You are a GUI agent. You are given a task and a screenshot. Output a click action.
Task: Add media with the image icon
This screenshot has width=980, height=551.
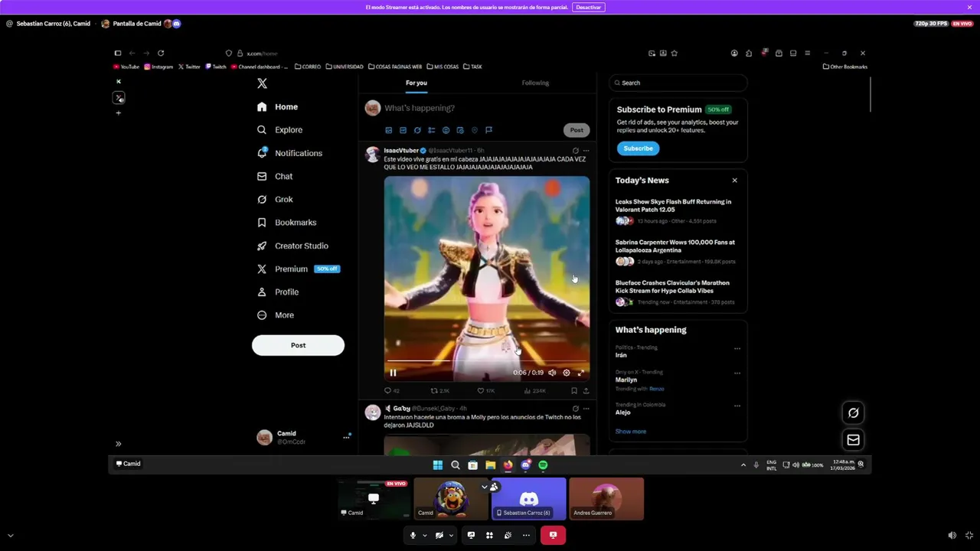[x=389, y=130]
